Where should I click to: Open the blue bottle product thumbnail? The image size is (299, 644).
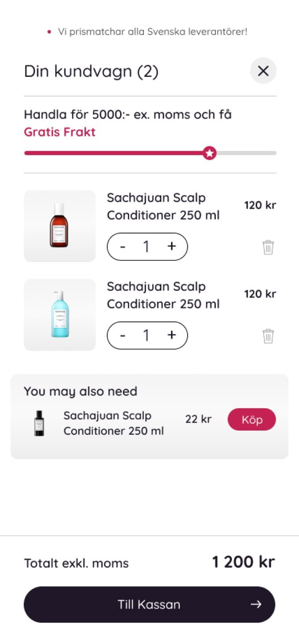59,314
